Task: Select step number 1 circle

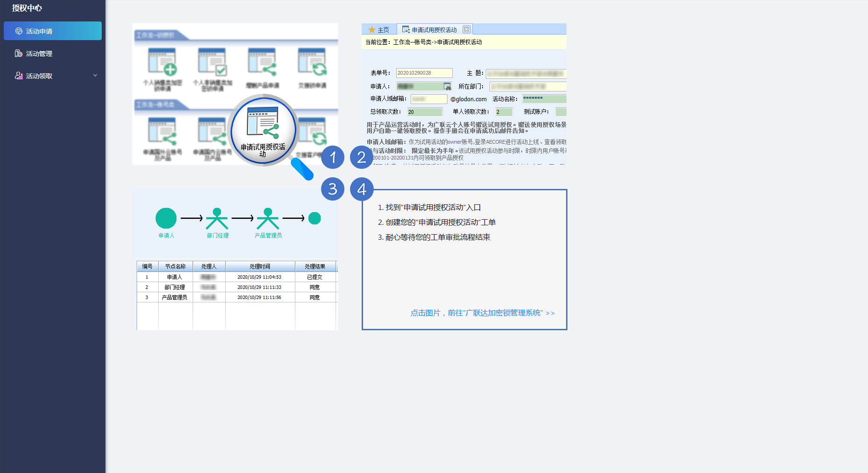Action: tap(333, 157)
